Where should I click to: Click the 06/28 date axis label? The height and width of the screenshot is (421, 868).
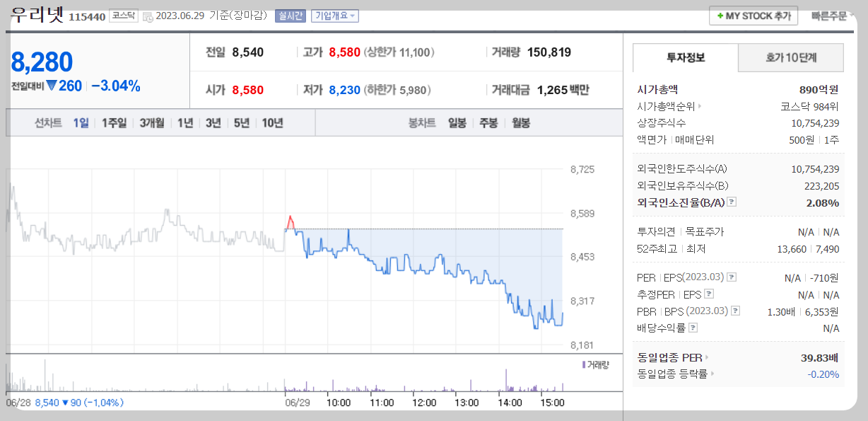click(18, 403)
